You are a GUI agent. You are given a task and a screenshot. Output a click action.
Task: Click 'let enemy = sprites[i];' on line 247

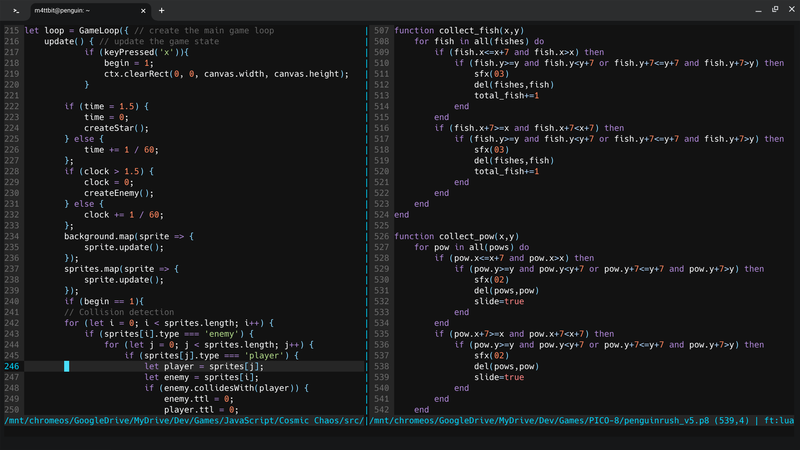click(x=202, y=377)
